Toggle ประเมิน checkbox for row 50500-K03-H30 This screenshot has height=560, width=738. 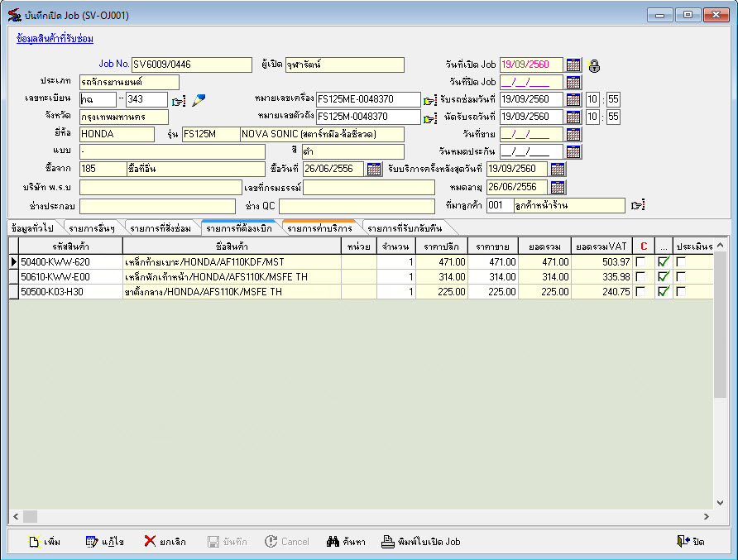point(681,292)
